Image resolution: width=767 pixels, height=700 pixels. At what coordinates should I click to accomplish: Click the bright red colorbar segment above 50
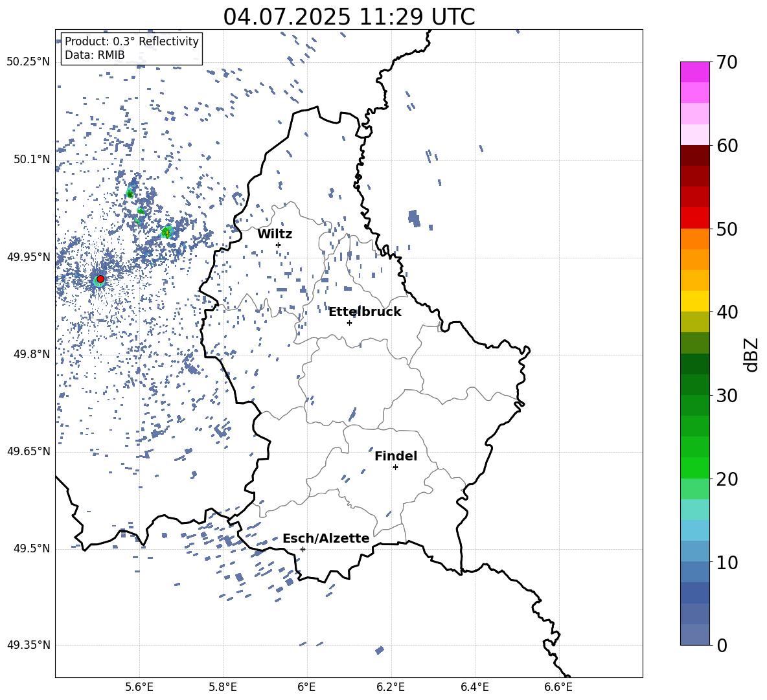(x=694, y=218)
